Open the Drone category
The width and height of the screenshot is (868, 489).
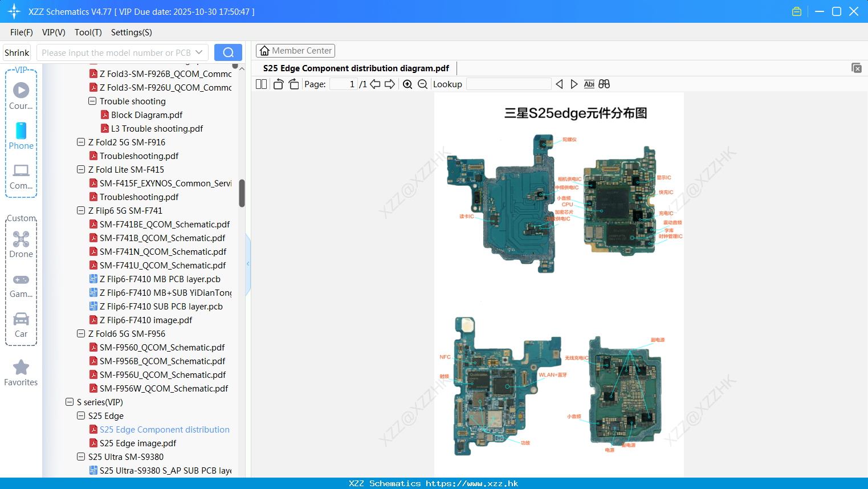21,244
